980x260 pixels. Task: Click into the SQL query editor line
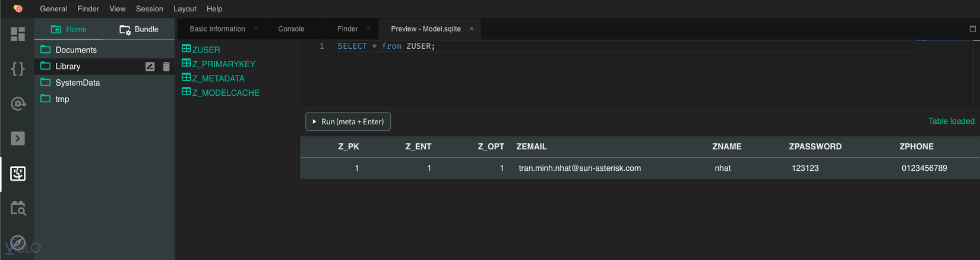click(x=535, y=46)
